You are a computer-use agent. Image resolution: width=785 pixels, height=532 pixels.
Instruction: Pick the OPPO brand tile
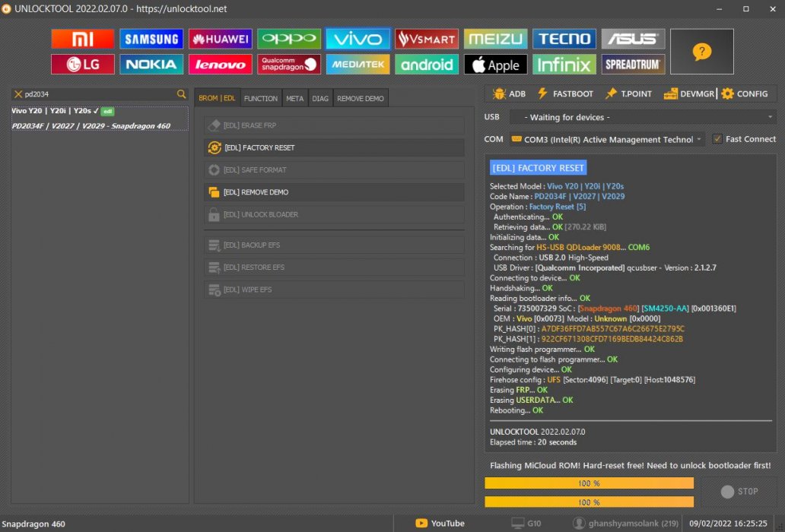coord(289,39)
